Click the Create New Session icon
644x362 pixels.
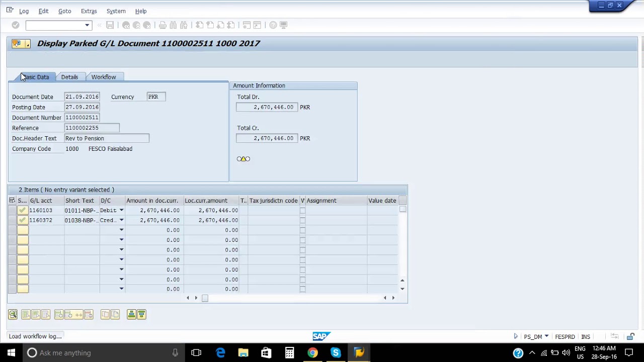click(247, 25)
